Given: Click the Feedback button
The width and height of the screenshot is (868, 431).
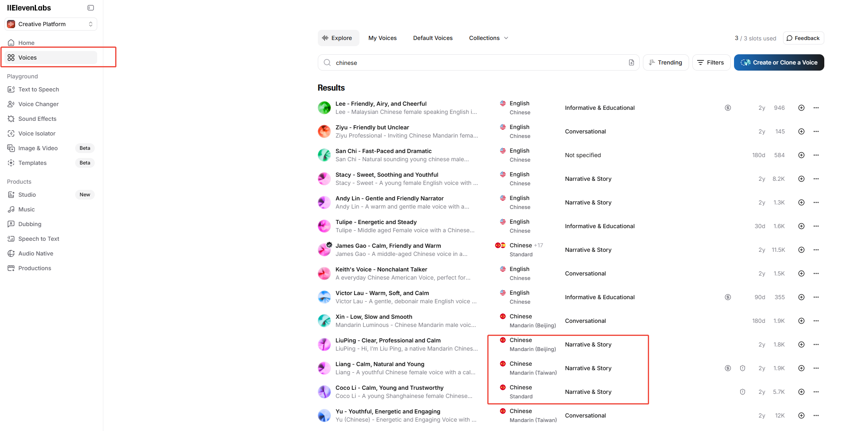Looking at the screenshot, I should point(803,38).
